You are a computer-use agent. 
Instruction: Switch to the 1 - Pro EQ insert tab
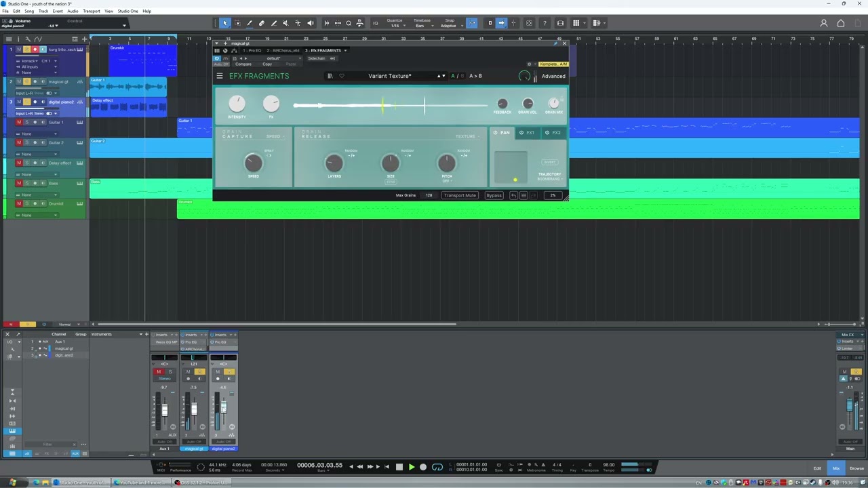coord(252,50)
